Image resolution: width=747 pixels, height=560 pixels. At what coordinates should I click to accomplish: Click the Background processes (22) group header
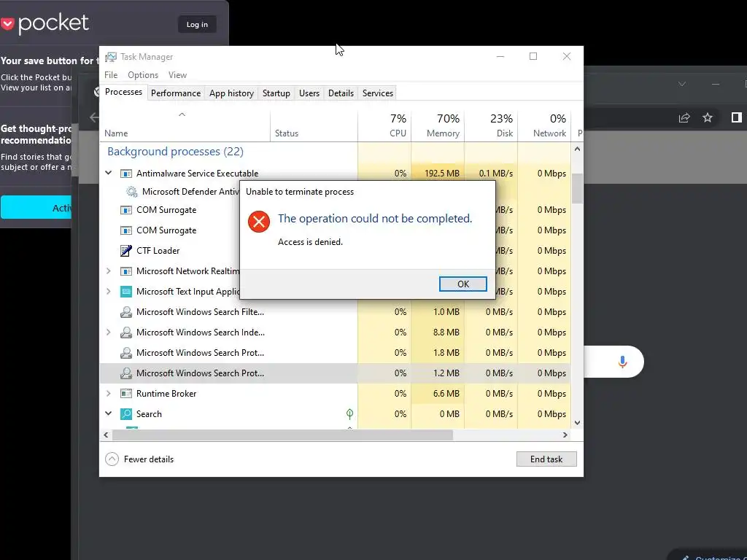coord(175,152)
